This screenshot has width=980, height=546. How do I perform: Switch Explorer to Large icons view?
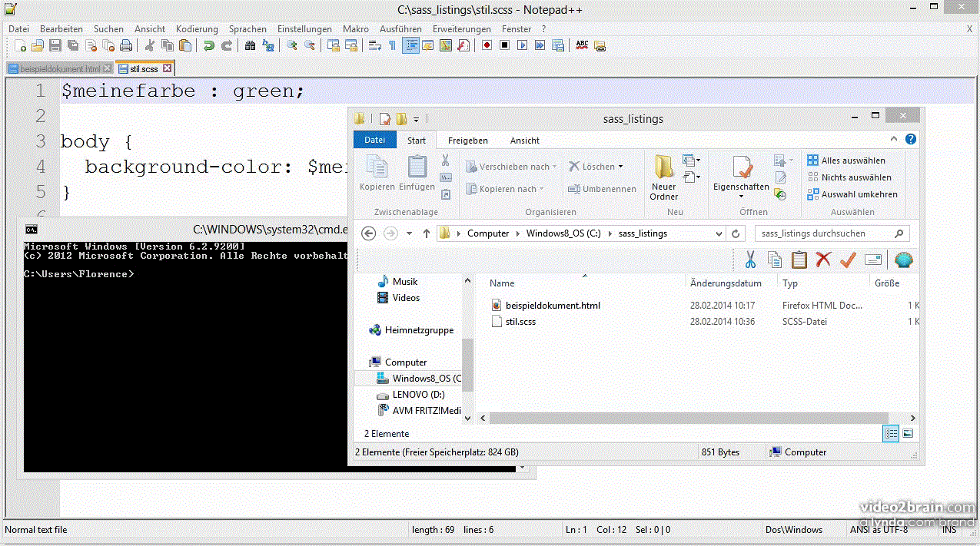908,434
